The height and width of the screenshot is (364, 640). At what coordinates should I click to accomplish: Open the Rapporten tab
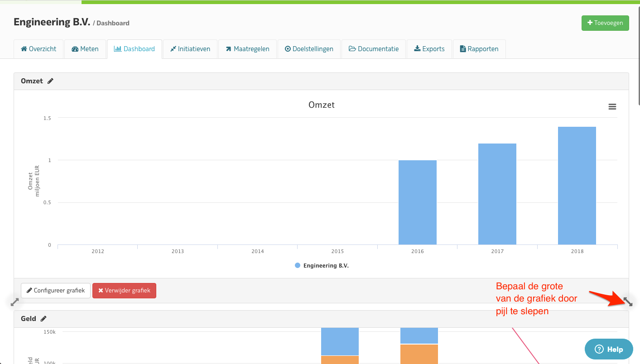[479, 49]
